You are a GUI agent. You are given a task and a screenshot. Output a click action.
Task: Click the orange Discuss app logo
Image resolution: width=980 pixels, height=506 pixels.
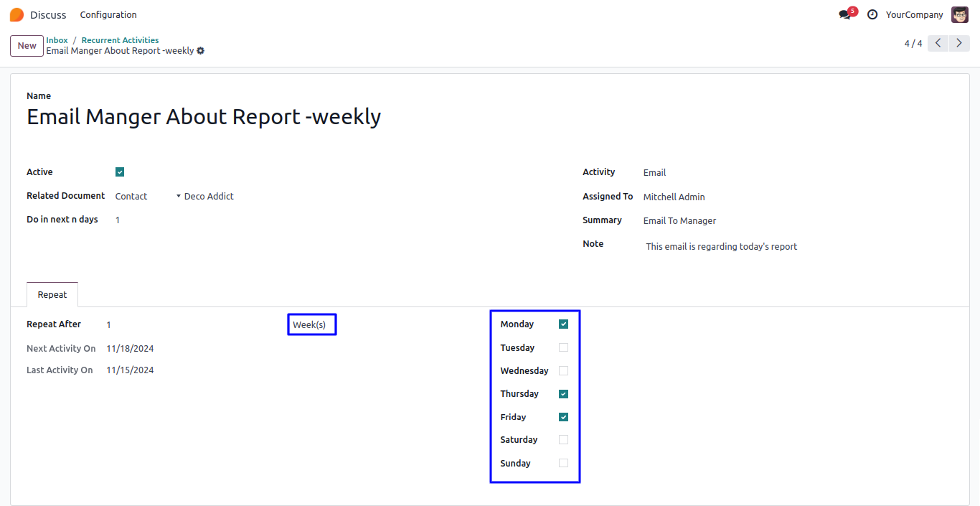(x=17, y=14)
